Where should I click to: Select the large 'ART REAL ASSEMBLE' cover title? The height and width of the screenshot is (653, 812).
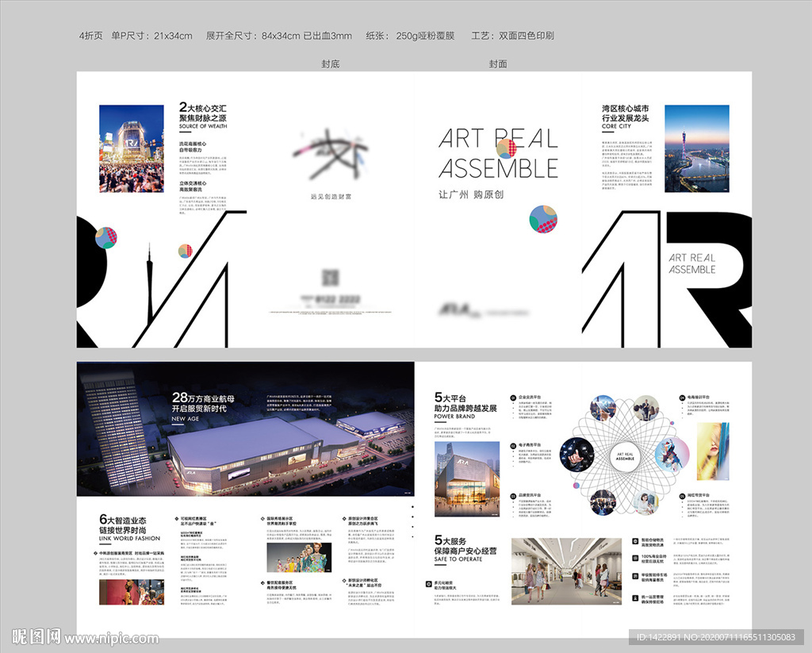(x=498, y=153)
